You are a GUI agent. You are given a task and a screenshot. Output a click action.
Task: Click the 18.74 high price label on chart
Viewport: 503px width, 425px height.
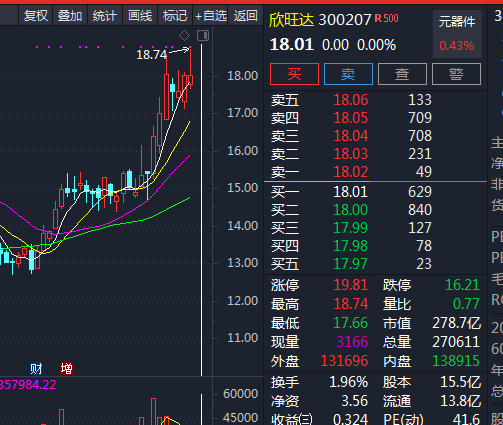152,55
